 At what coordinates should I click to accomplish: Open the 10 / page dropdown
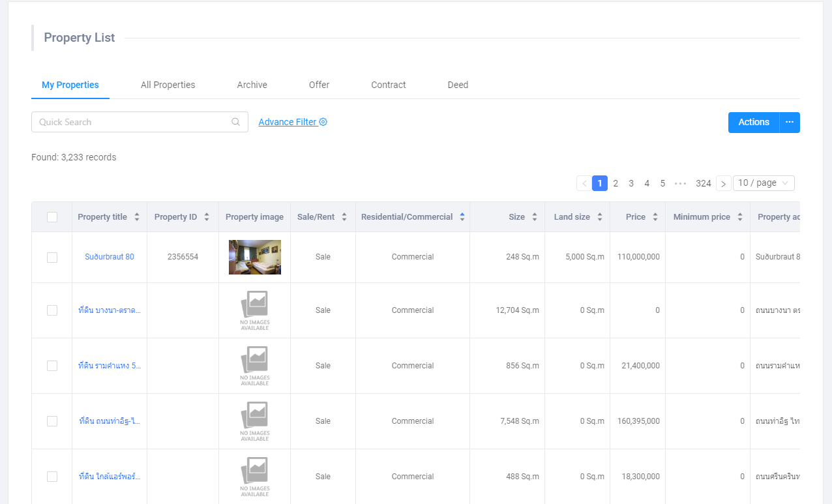(764, 183)
